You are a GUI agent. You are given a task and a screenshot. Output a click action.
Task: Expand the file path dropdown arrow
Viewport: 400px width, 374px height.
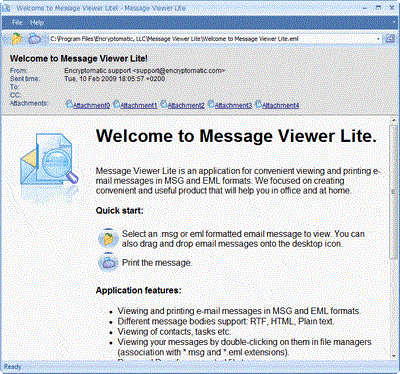coord(379,39)
